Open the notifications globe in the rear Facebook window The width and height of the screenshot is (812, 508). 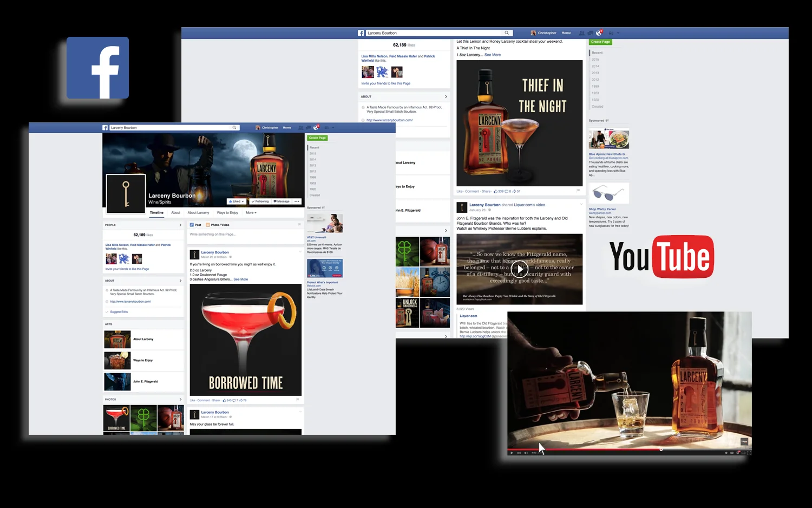599,33
